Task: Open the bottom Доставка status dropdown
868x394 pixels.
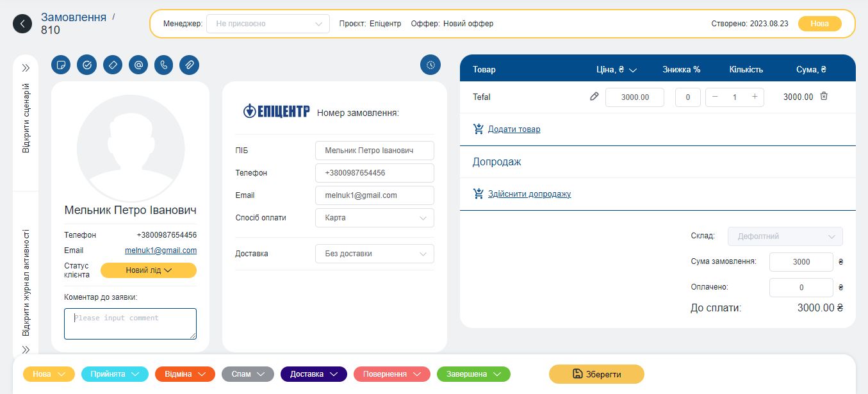Action: point(314,374)
